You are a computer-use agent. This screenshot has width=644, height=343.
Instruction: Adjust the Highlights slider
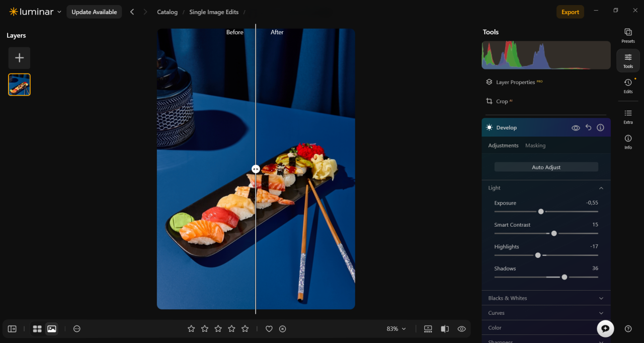[x=538, y=255]
